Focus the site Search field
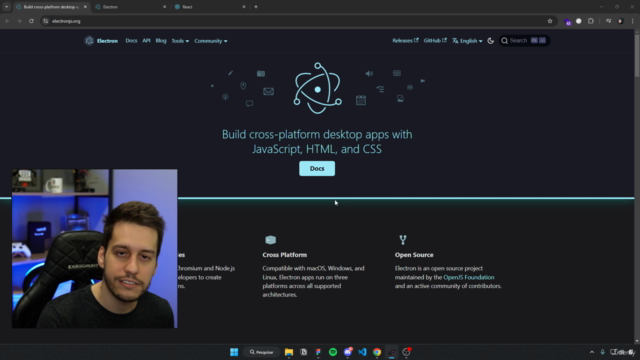Screen dimensions: 640x360 pos(524,40)
